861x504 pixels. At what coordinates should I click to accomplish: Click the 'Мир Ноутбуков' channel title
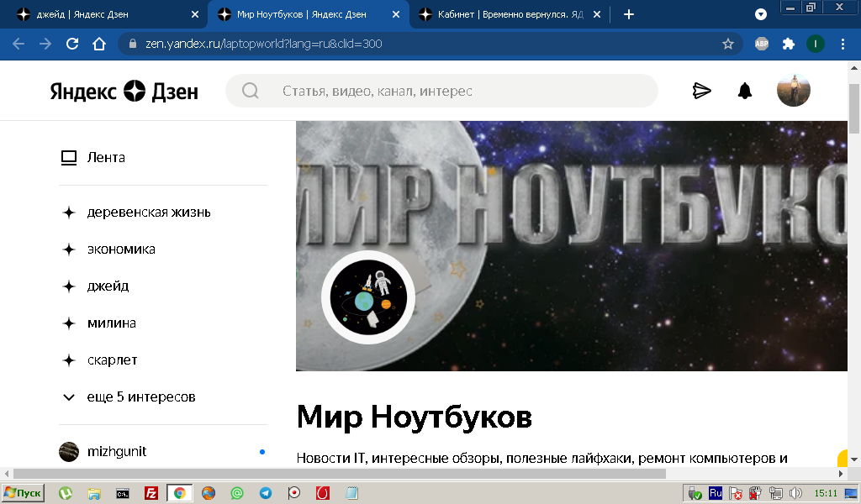(x=414, y=417)
